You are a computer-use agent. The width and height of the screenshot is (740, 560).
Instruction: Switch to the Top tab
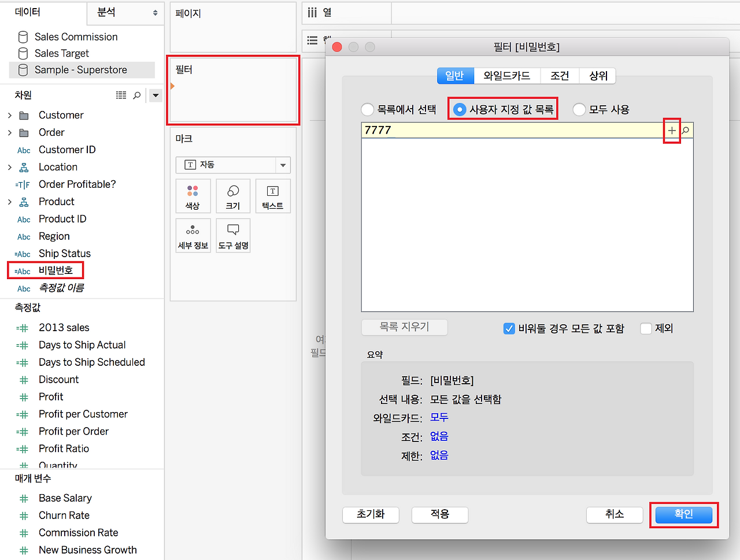(x=598, y=76)
